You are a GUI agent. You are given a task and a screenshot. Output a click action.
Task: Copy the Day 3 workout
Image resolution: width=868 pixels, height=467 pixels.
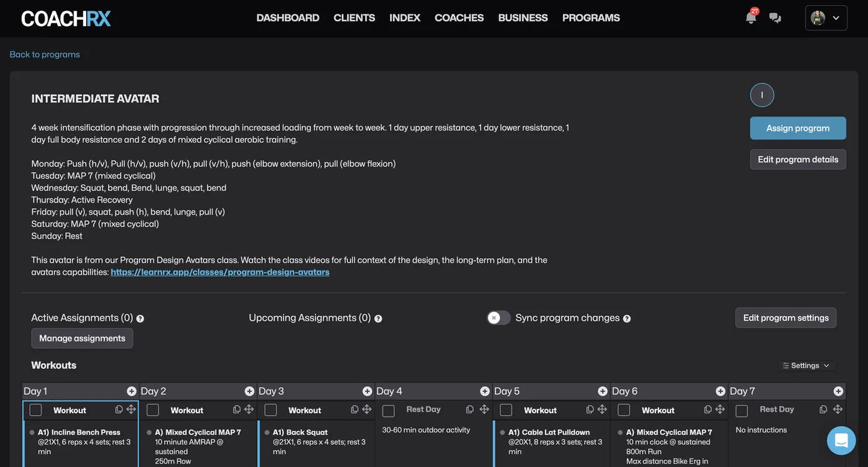(355, 410)
